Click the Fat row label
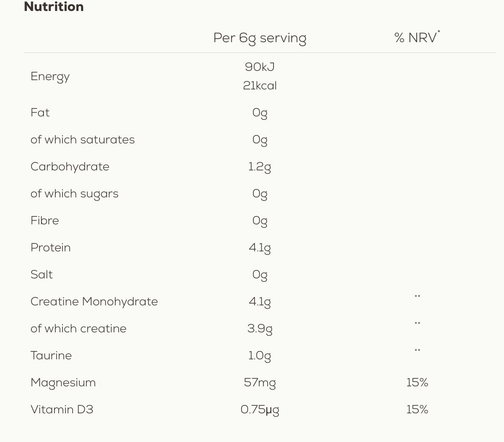Image resolution: width=504 pixels, height=442 pixels. (x=40, y=113)
